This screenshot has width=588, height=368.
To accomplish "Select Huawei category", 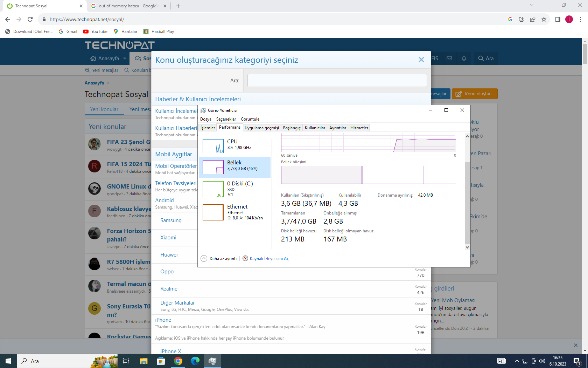I will pyautogui.click(x=169, y=255).
